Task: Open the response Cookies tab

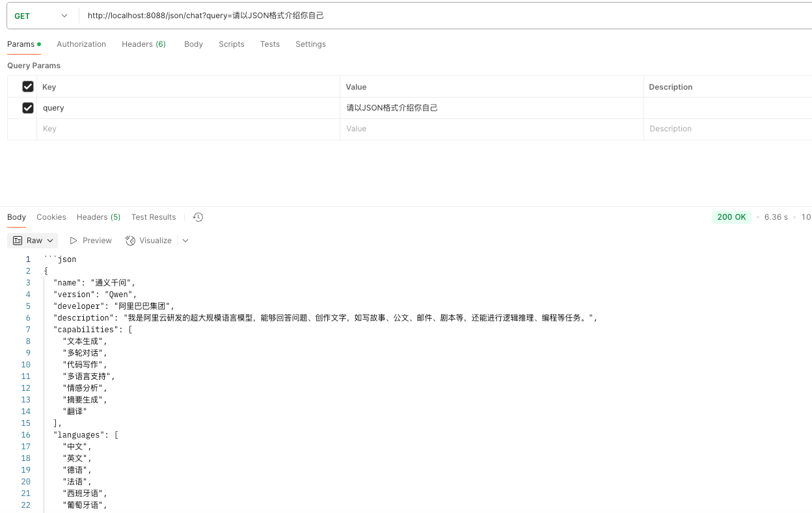Action: 51,217
